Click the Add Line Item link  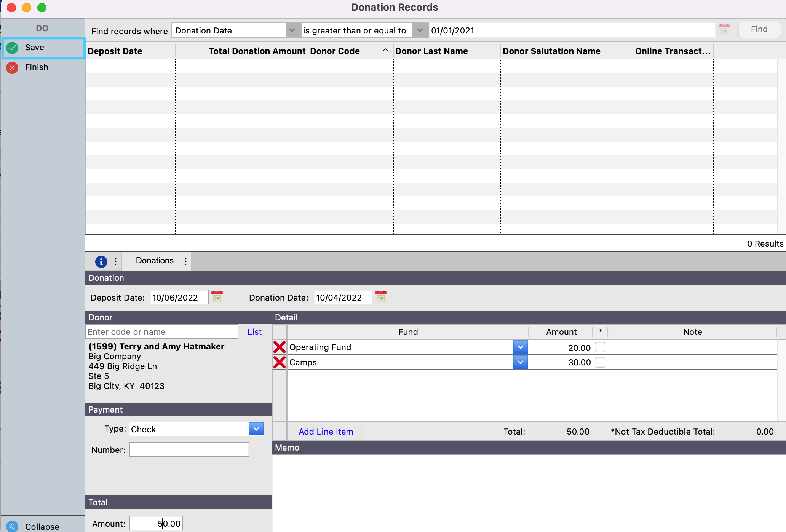point(326,432)
